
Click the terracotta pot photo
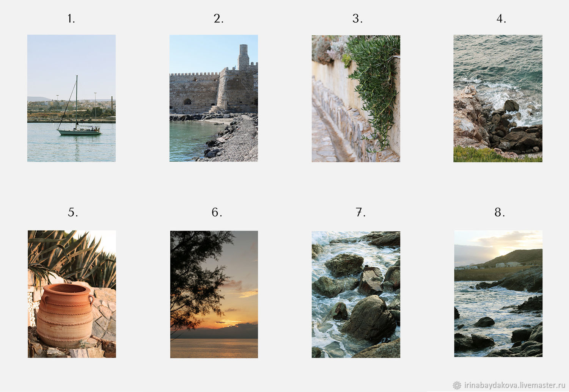click(x=72, y=294)
